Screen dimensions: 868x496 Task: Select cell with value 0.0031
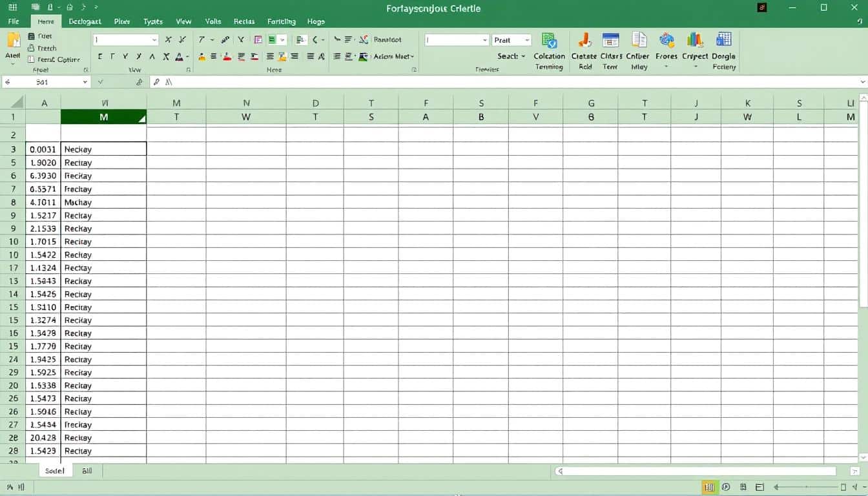[x=43, y=149]
